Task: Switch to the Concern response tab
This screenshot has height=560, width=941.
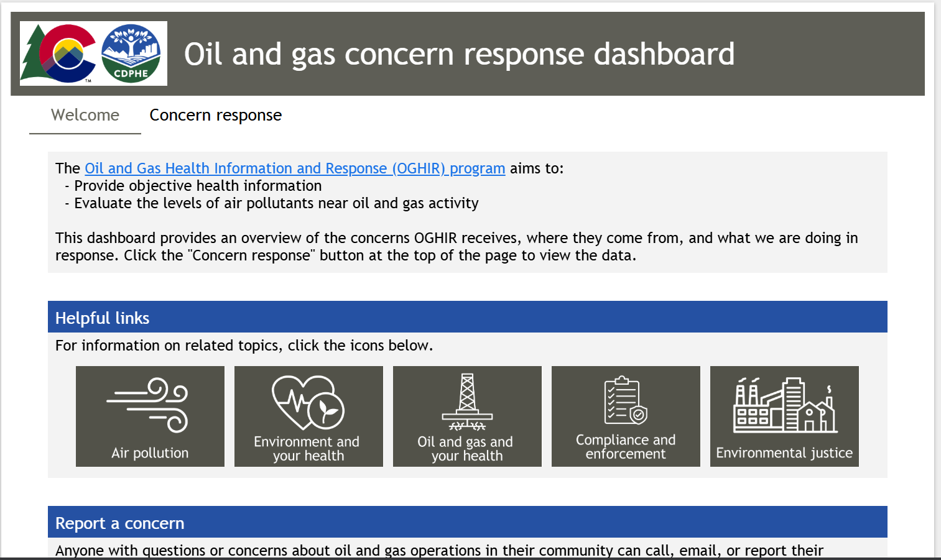Action: 215,115
